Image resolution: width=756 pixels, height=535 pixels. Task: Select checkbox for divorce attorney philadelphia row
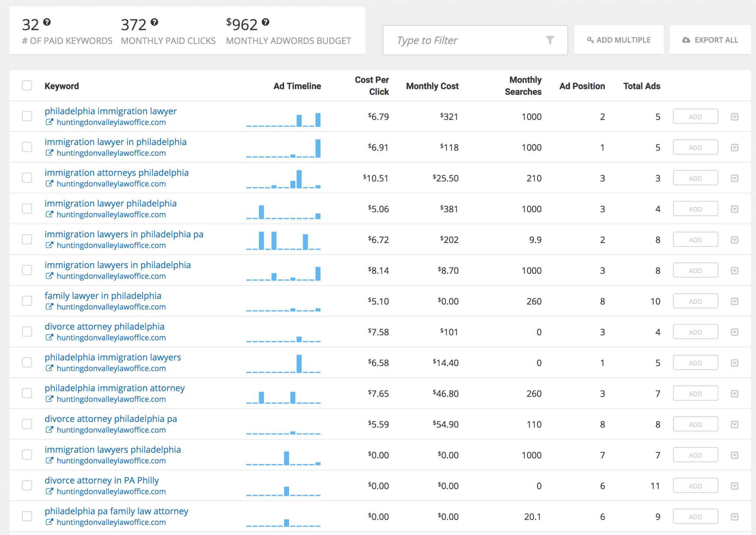click(x=27, y=332)
